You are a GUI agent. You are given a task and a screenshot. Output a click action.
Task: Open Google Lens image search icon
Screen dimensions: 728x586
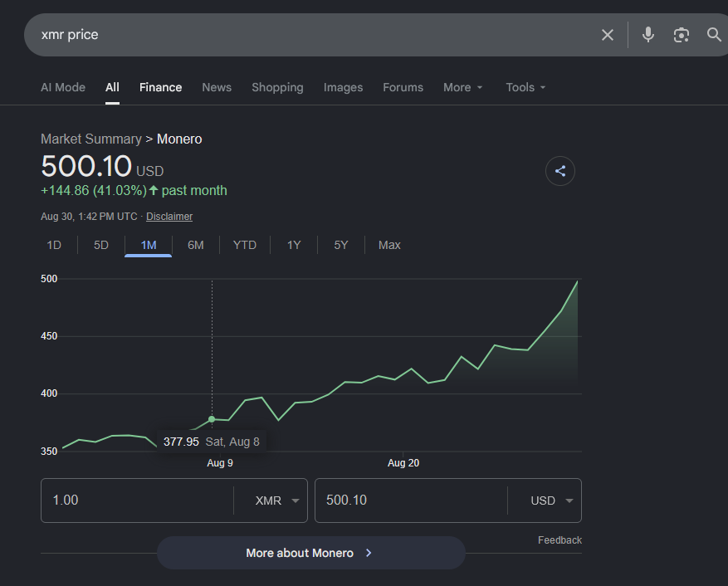[682, 35]
